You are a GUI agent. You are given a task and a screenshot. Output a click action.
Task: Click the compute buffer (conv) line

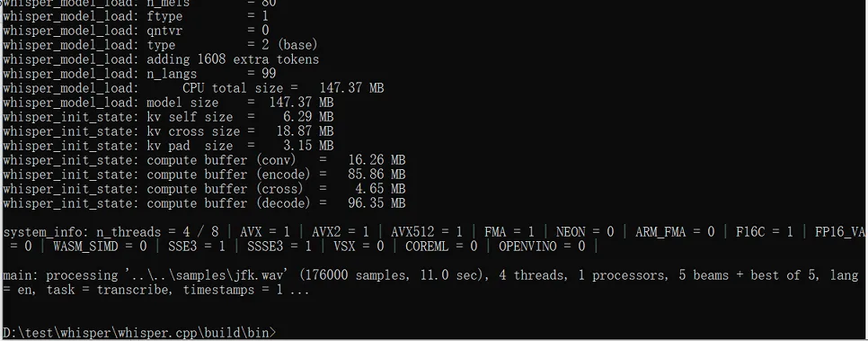[204, 160]
